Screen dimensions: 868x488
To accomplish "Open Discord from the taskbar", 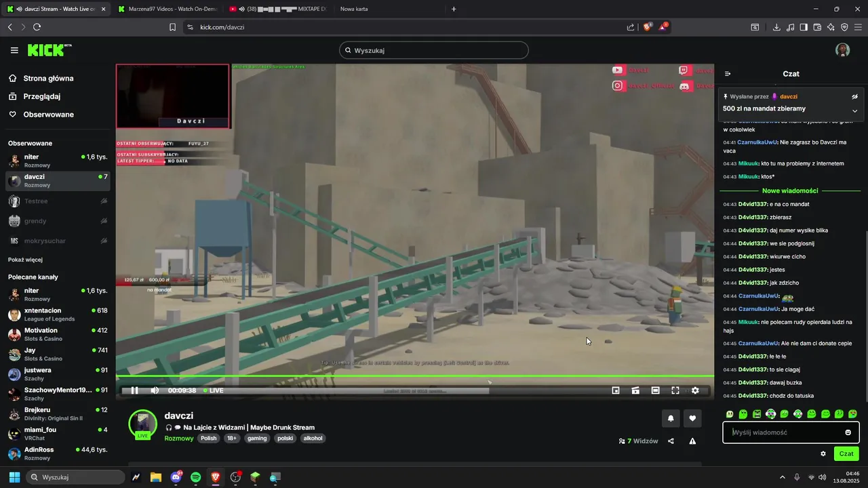I will [x=176, y=477].
